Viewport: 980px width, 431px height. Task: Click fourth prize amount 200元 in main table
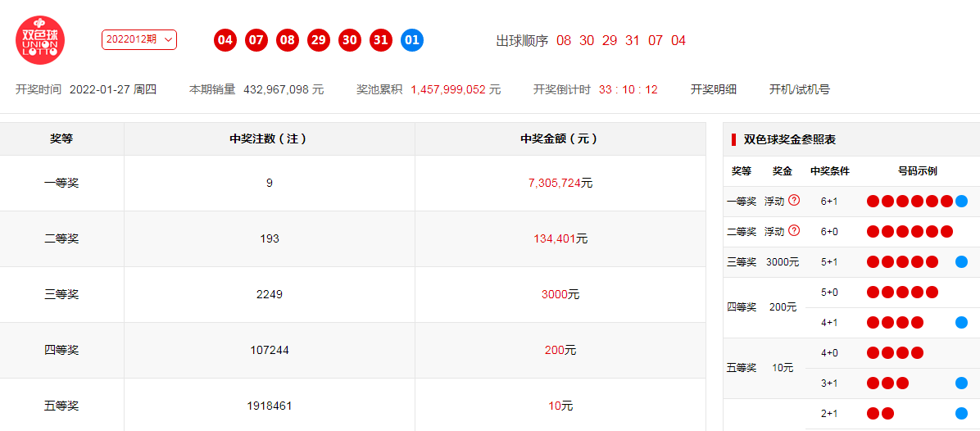point(560,350)
